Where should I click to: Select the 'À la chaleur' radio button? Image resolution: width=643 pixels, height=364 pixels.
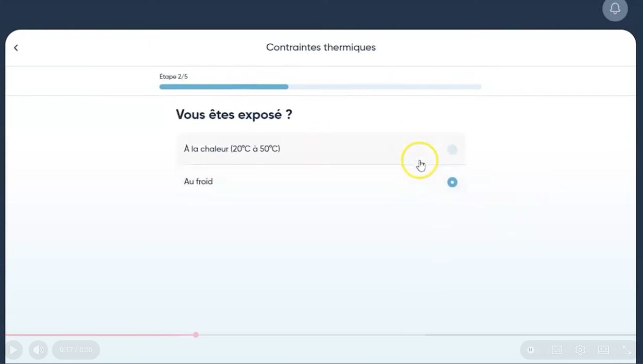point(452,150)
